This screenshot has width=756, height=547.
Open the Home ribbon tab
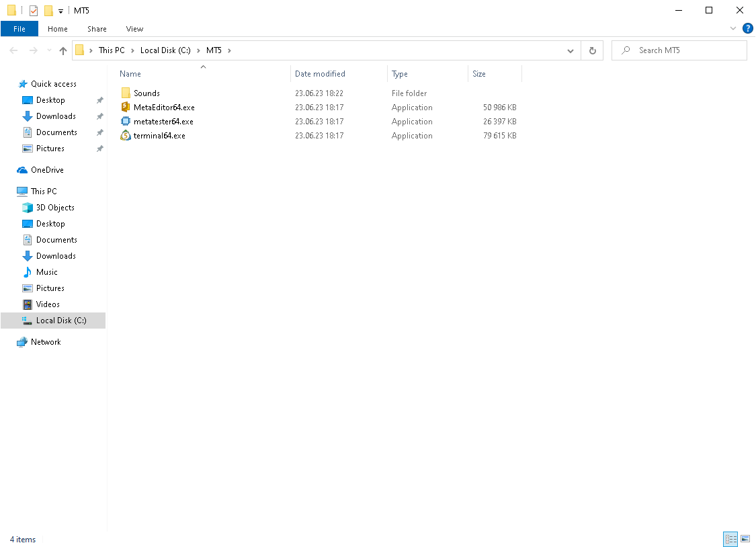coord(57,29)
